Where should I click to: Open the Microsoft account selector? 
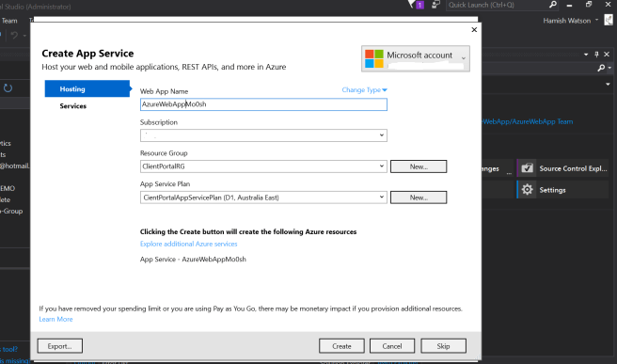[416, 58]
